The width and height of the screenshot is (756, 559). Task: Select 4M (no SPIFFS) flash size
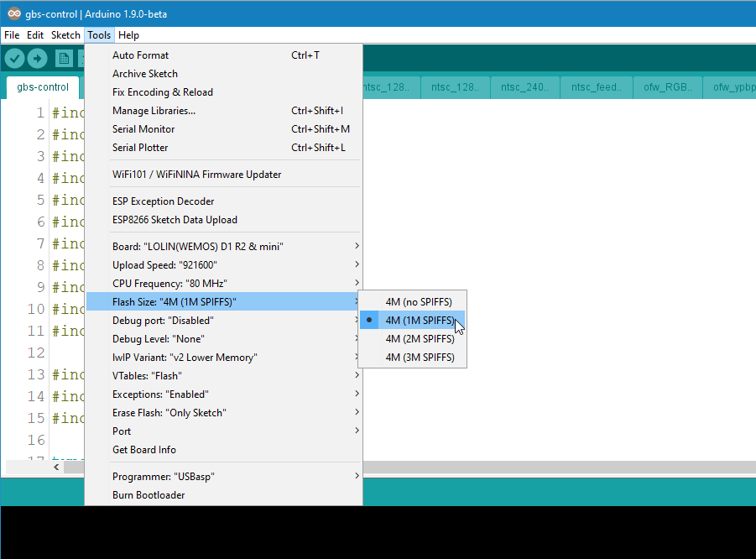point(419,301)
